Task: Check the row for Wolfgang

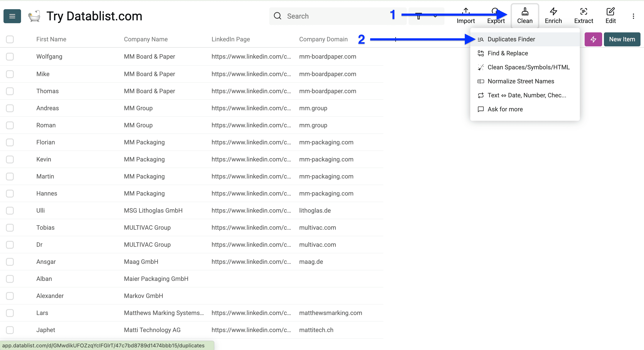Action: tap(10, 57)
